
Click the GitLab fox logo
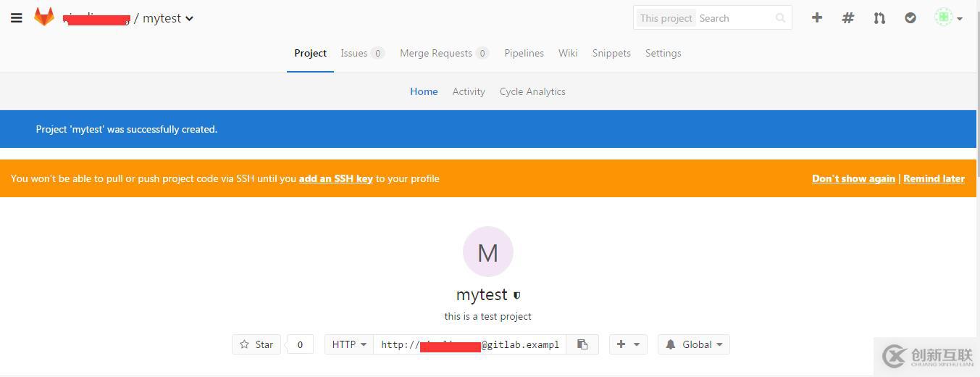tap(44, 17)
